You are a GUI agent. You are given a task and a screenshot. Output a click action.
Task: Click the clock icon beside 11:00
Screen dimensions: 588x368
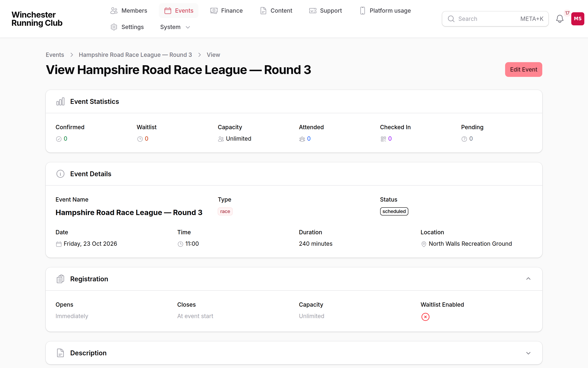(x=180, y=244)
